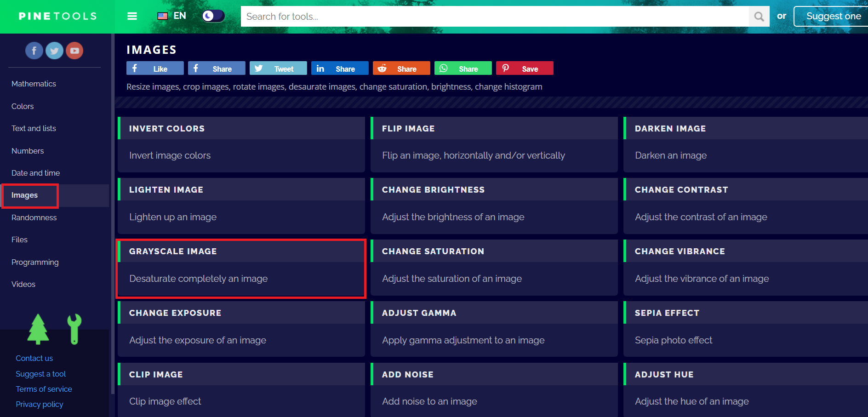Viewport: 868px width, 417px height.
Task: Toggle the dark mode switch
Action: pyautogui.click(x=213, y=16)
